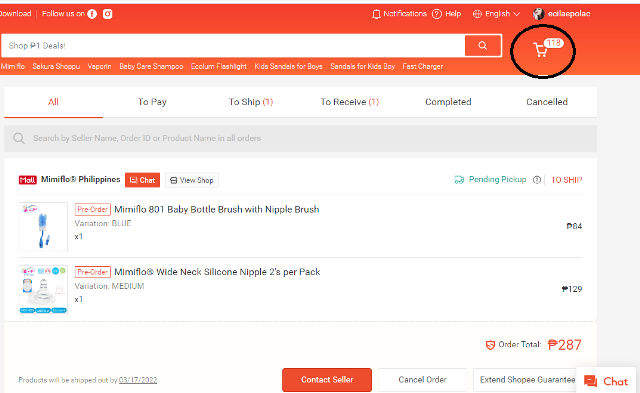This screenshot has height=393, width=640.
Task: Click the Cancel Order button
Action: [x=422, y=380]
